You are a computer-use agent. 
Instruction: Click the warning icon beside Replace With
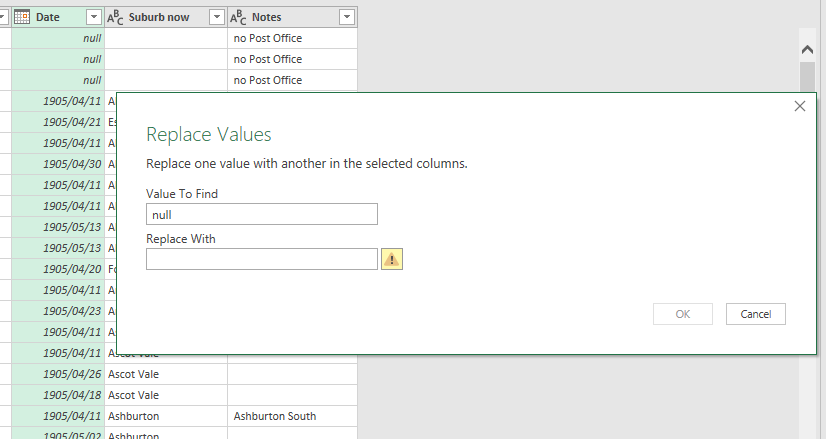click(391, 259)
